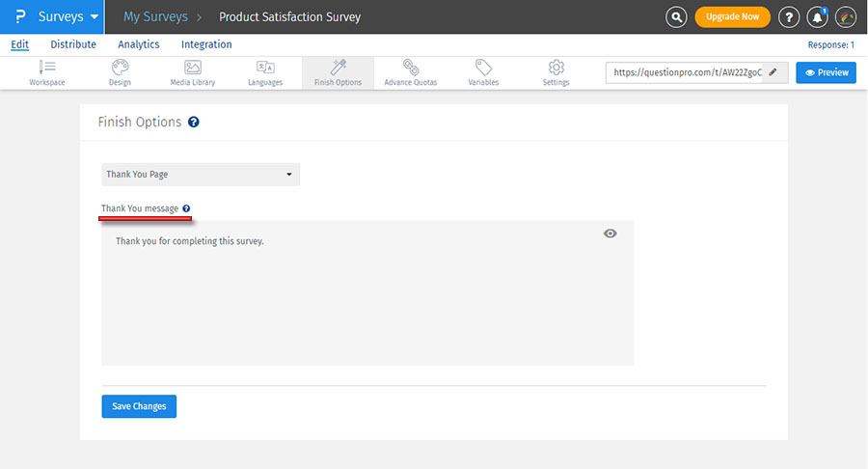Image resolution: width=868 pixels, height=469 pixels.
Task: Open the Languages toolbar icon
Action: point(265,68)
